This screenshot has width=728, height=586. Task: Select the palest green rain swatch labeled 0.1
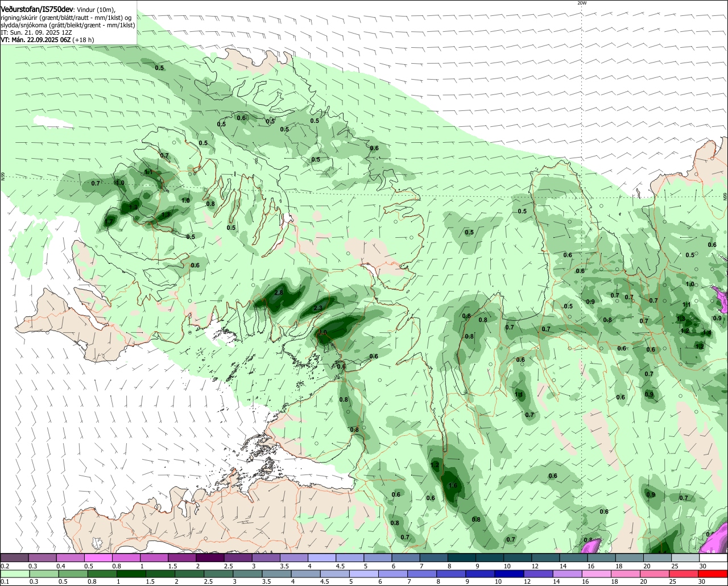(x=14, y=574)
